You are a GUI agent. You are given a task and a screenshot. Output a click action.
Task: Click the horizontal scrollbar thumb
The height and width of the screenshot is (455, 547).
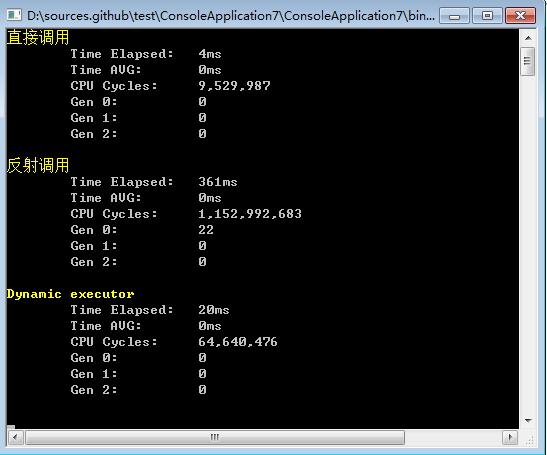pyautogui.click(x=215, y=437)
